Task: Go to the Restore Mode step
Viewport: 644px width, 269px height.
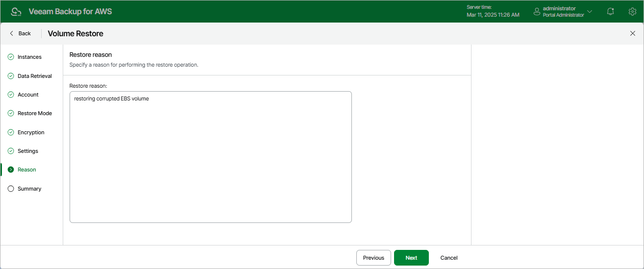Action: (35, 113)
